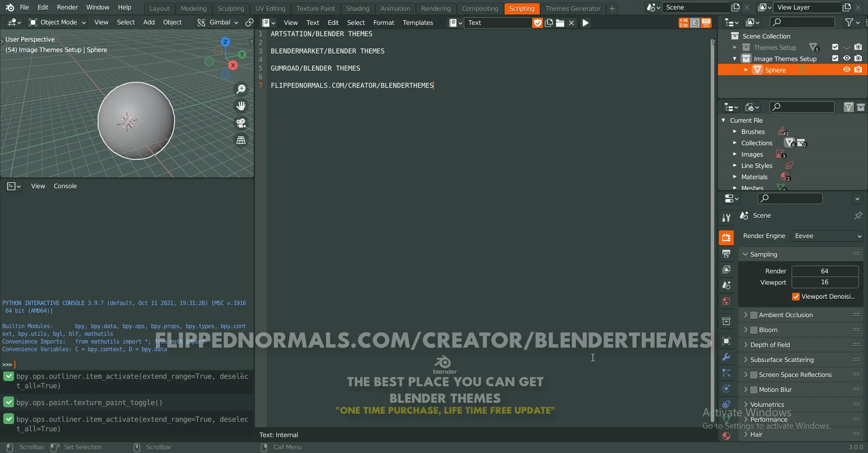868x453 pixels.
Task: Click pin icon in Properties header
Action: coord(858,216)
